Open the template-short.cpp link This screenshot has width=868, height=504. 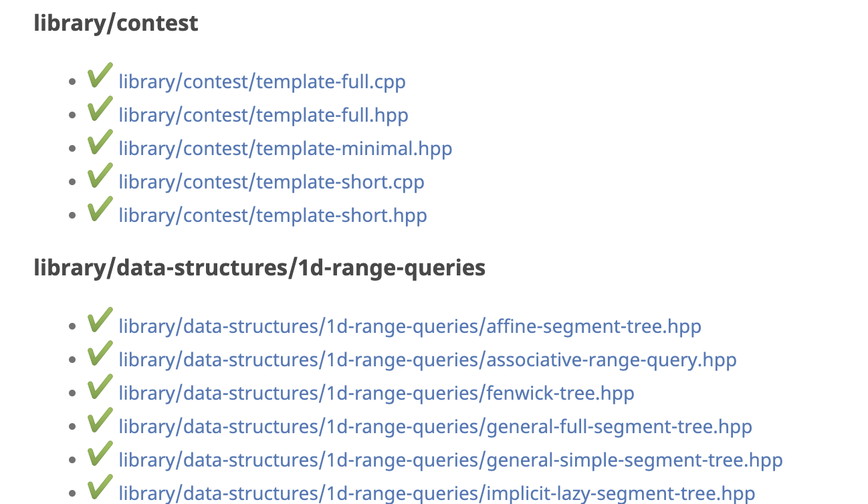click(x=272, y=182)
